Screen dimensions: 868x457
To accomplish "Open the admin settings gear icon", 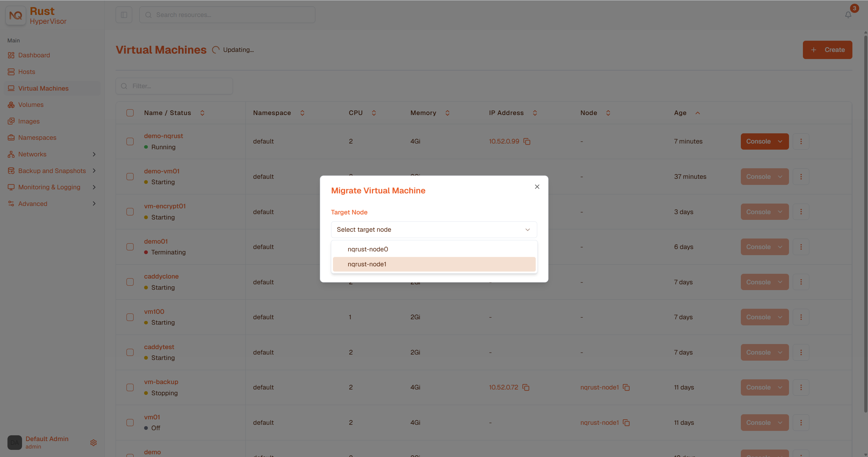I will tap(94, 443).
